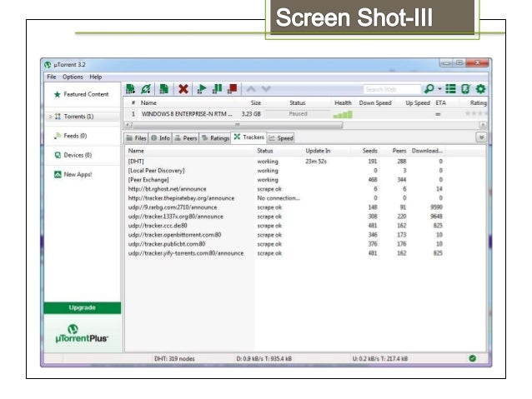Pause the torrent with the pause icon
This screenshot has width=532, height=399.
pyautogui.click(x=217, y=89)
